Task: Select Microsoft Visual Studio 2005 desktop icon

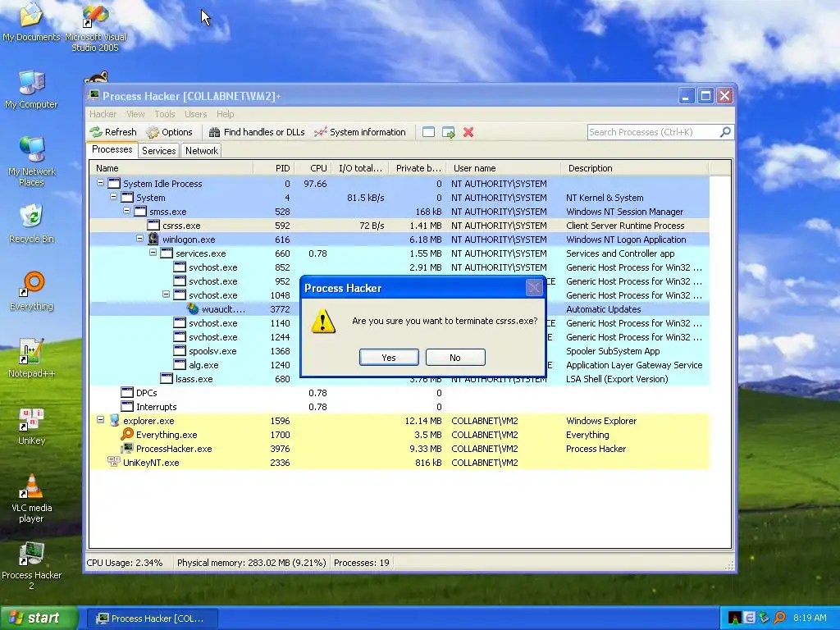Action: [x=95, y=28]
